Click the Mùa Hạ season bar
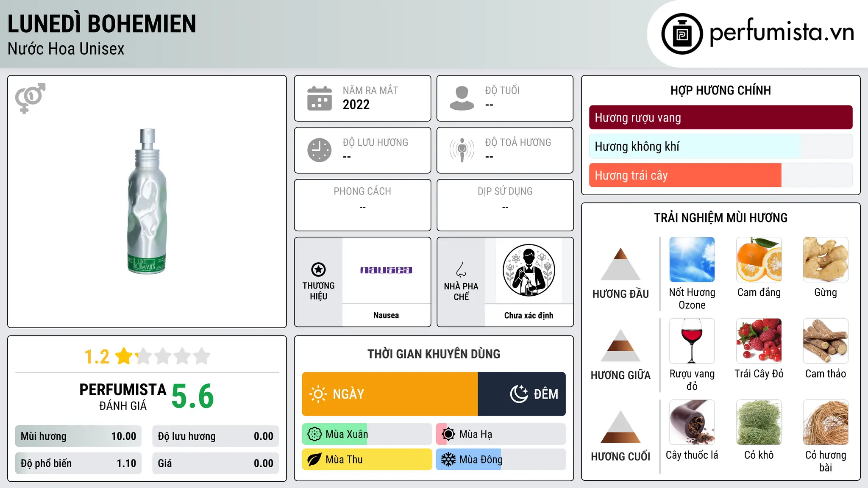 501,434
